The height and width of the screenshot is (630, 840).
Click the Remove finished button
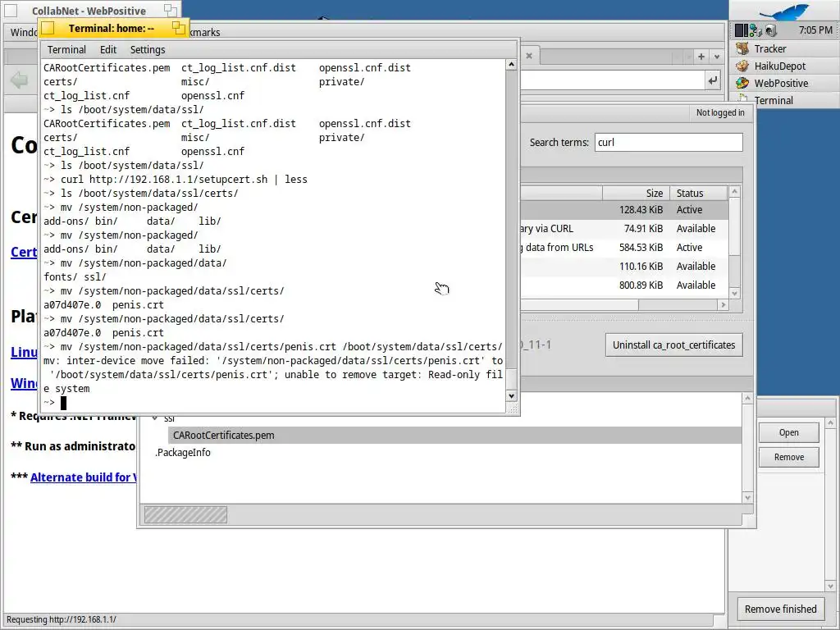click(781, 609)
